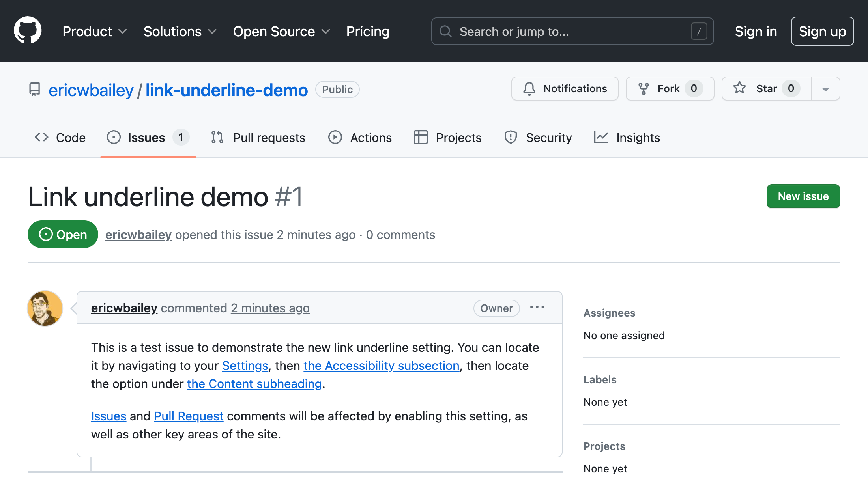
Task: Click the green Open status badge
Action: (x=63, y=234)
